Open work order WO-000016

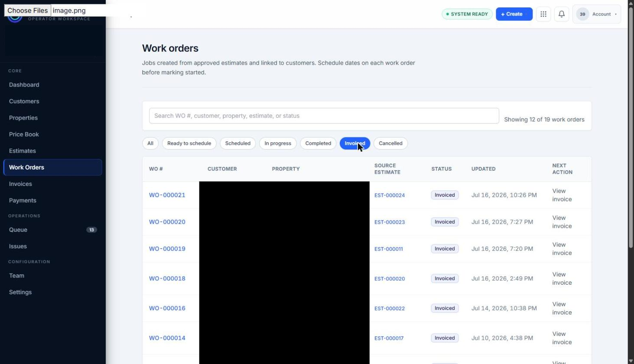[x=167, y=308]
